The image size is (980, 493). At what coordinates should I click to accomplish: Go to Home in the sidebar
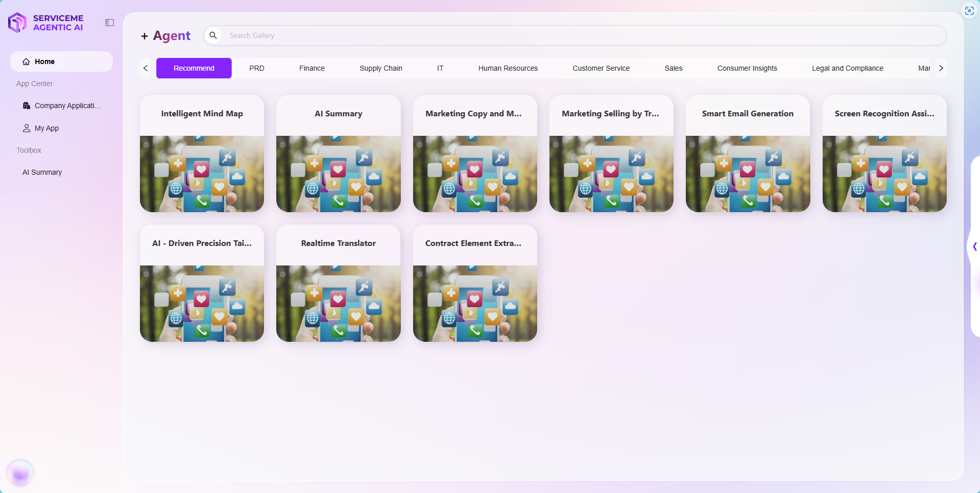pos(62,61)
